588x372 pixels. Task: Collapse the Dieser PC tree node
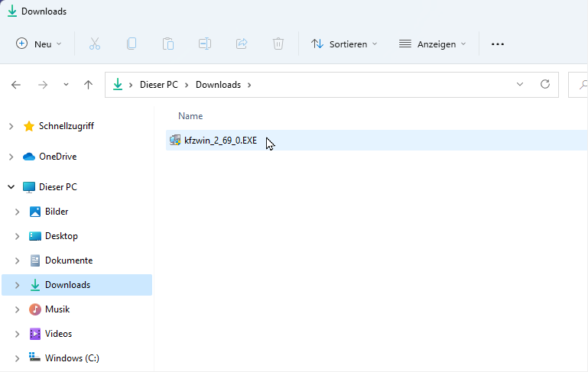tap(11, 186)
